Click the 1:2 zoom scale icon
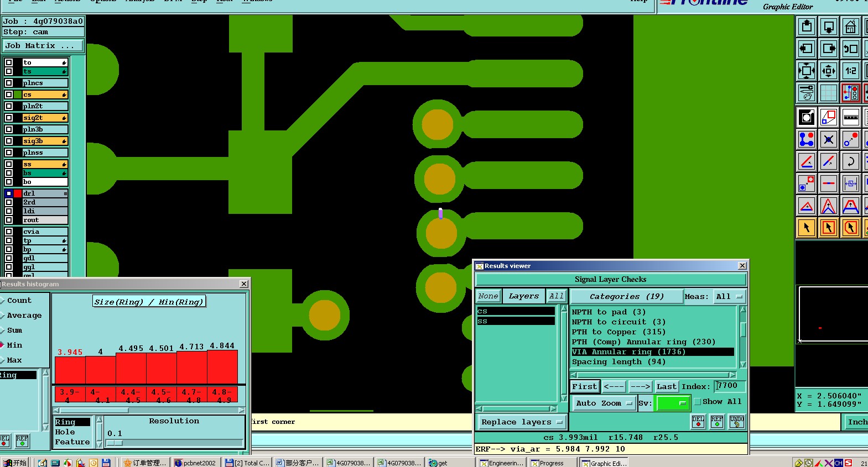The image size is (868, 467). pos(851,71)
